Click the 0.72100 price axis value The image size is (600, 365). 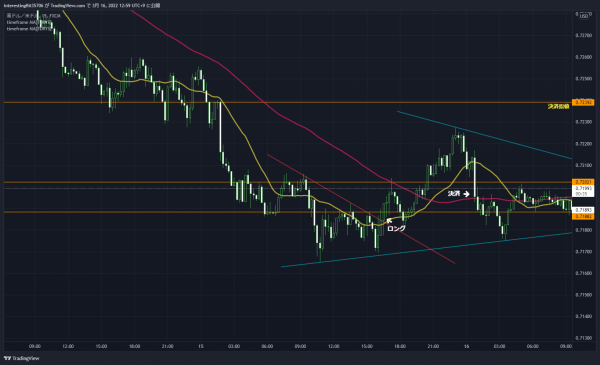coord(584,165)
